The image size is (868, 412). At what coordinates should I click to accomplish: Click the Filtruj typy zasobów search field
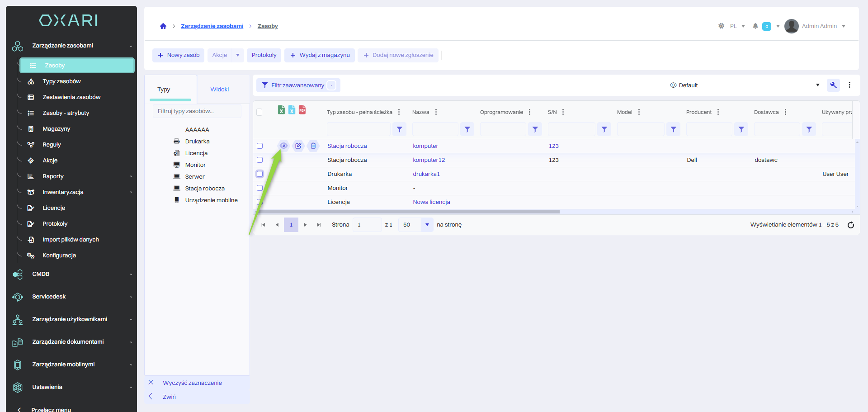point(197,111)
